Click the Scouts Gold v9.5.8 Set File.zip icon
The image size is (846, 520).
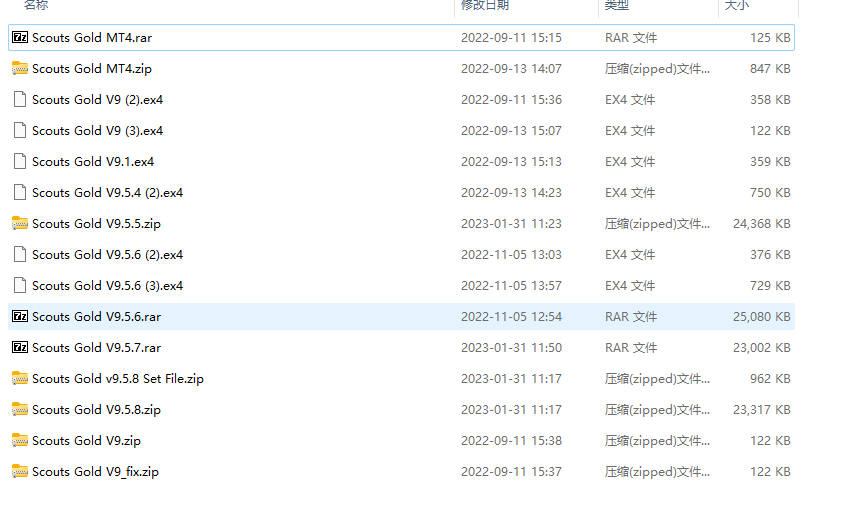pyautogui.click(x=20, y=379)
